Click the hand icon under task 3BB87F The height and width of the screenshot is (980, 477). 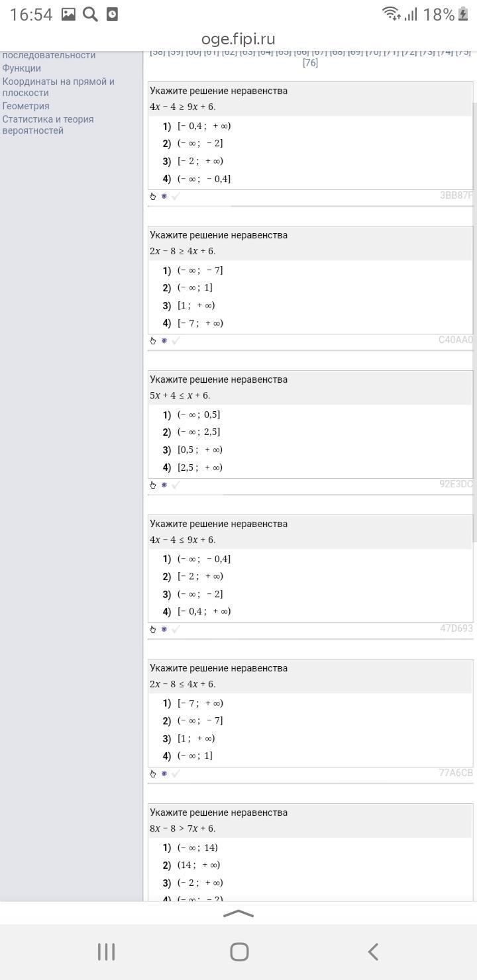tap(153, 196)
